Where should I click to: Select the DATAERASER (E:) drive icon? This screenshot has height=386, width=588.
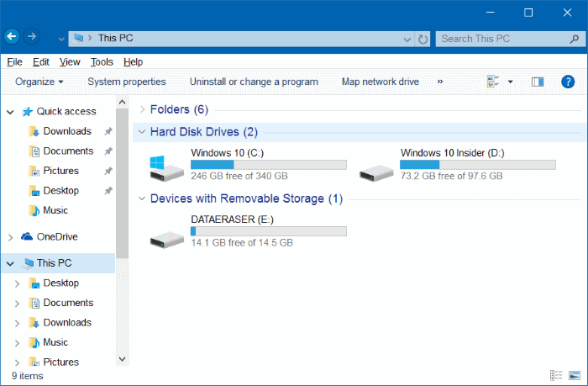(167, 240)
